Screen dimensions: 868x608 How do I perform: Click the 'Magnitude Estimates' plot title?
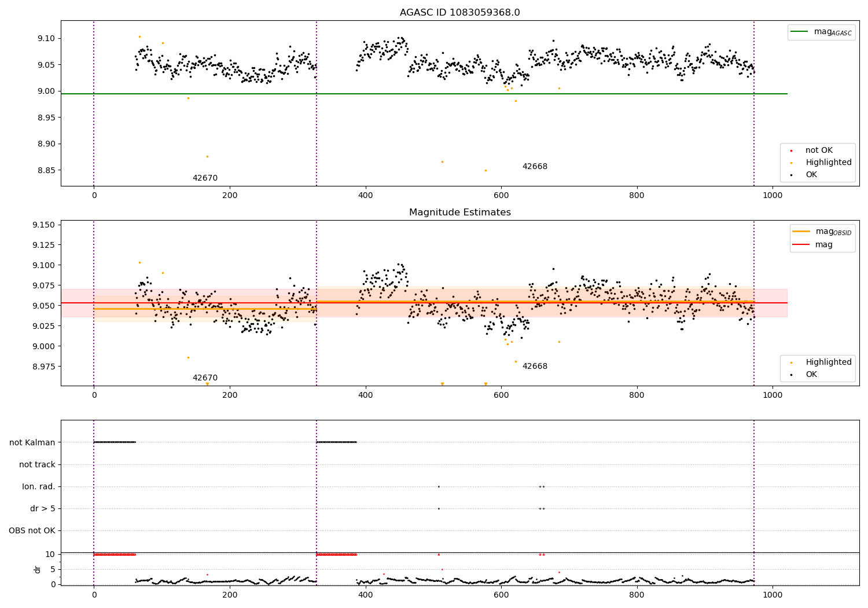459,213
